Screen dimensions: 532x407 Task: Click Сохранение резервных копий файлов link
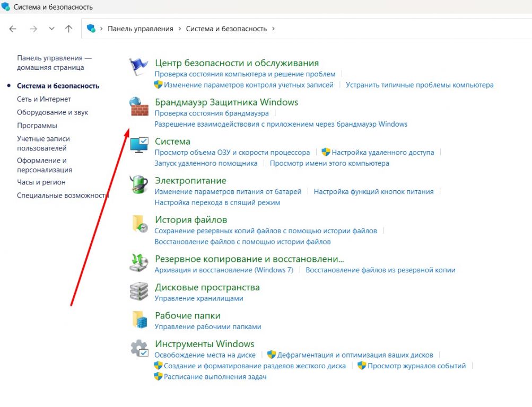click(x=266, y=231)
